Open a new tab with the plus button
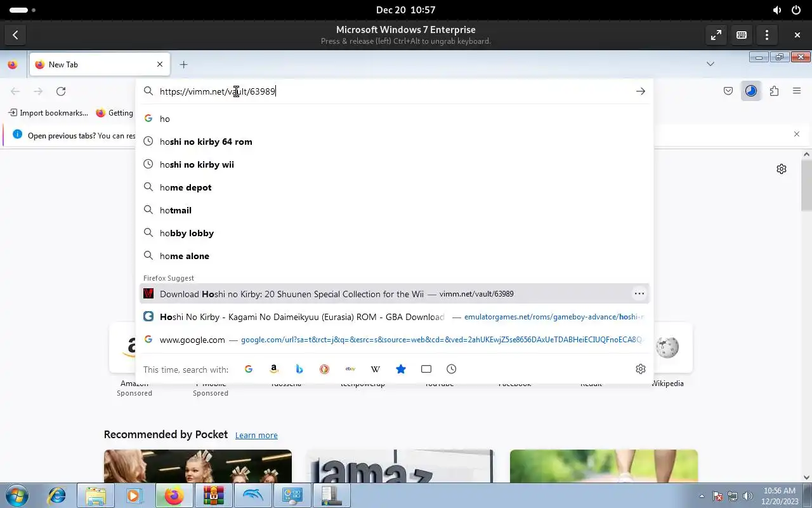This screenshot has height=508, width=812. (x=183, y=64)
